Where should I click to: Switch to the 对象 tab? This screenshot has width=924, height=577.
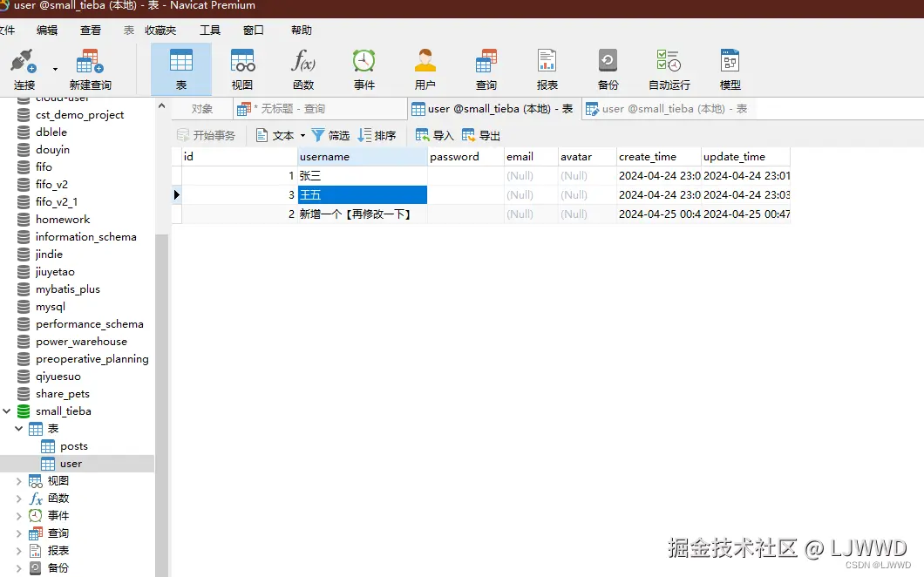201,108
